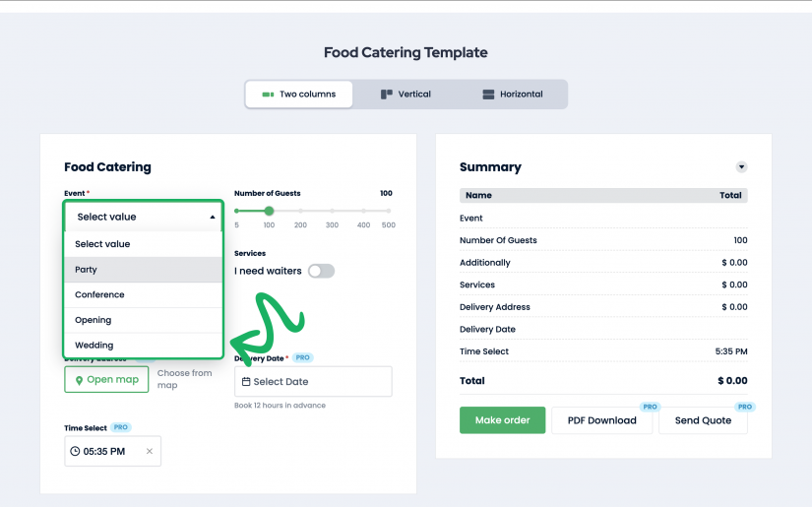Click the guests slider handle at 100
This screenshot has height=507, width=812.
click(x=269, y=211)
